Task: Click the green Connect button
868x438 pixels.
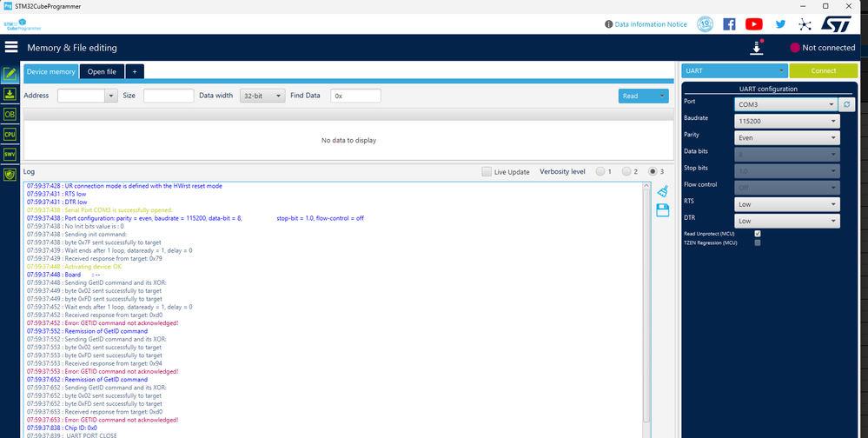Action: click(823, 71)
